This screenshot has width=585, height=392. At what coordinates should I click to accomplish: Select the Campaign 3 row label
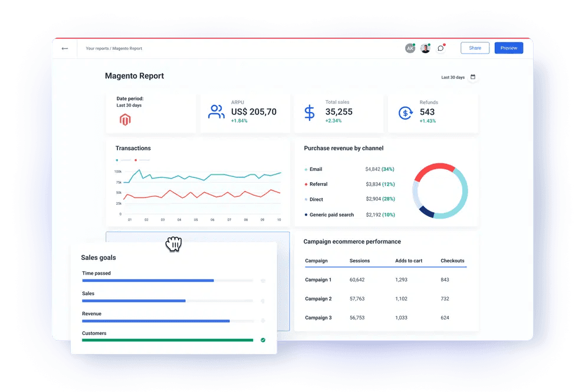point(318,318)
